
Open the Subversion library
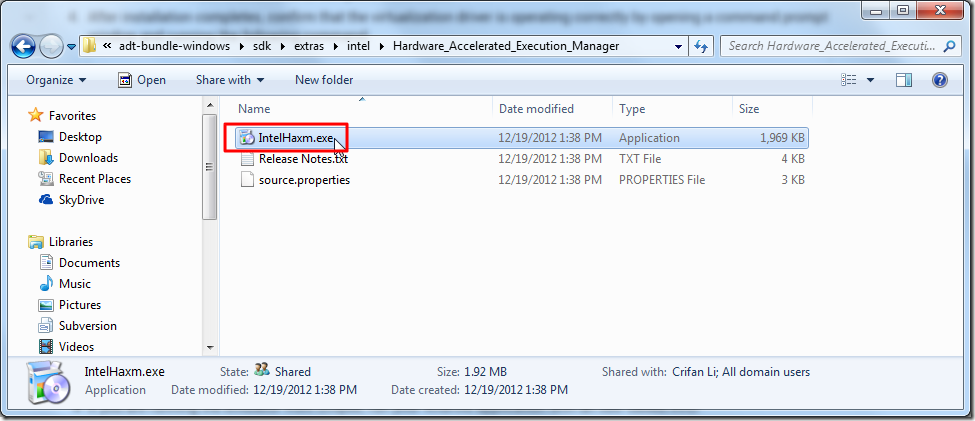point(88,326)
